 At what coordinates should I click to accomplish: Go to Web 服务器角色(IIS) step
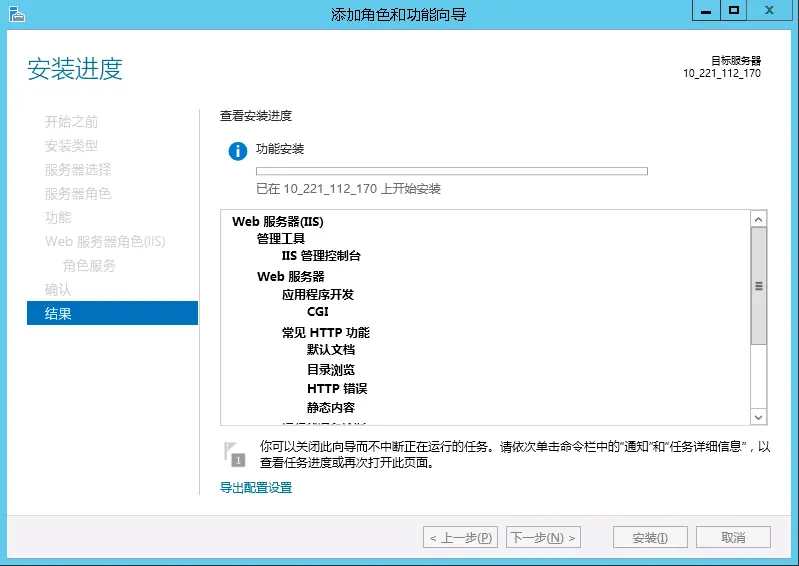point(105,241)
